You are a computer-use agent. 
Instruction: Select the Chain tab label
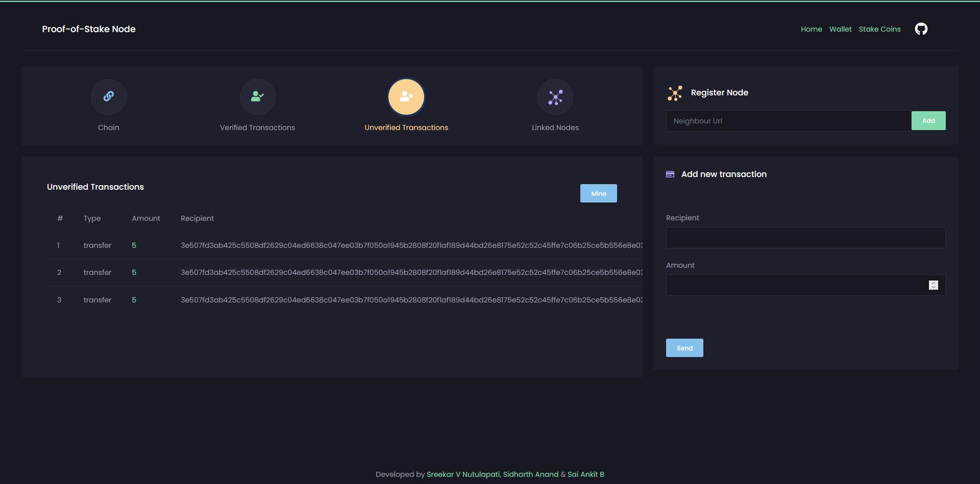(x=108, y=128)
